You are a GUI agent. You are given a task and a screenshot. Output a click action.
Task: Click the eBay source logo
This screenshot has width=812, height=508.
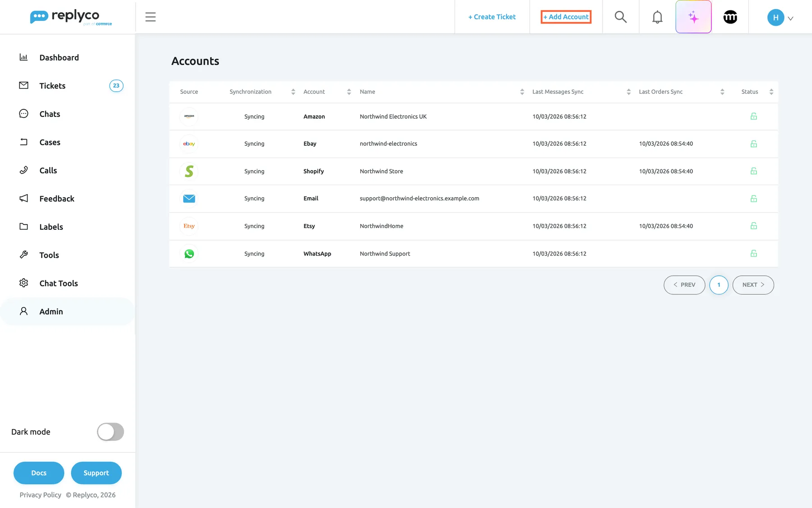tap(189, 144)
